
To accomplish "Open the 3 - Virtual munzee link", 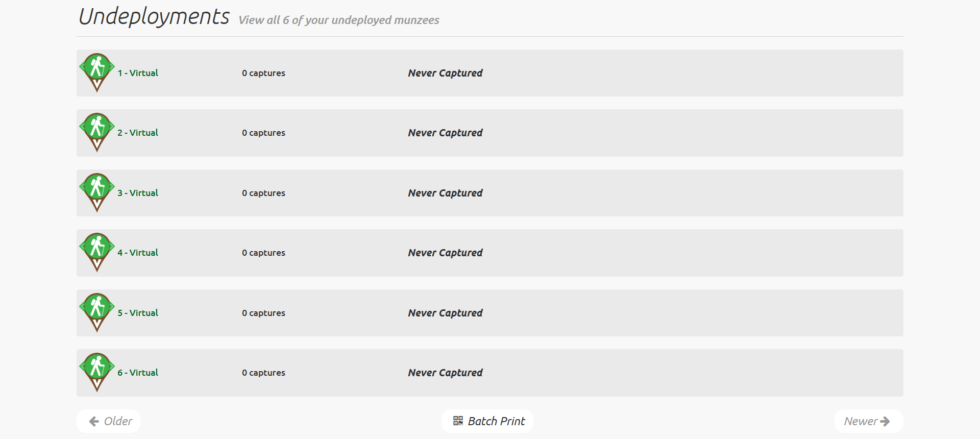I will point(138,193).
